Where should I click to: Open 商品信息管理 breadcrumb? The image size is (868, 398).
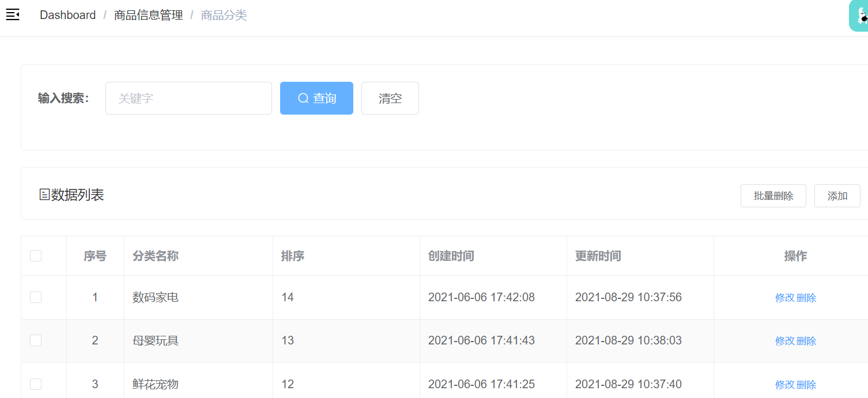[x=148, y=15]
